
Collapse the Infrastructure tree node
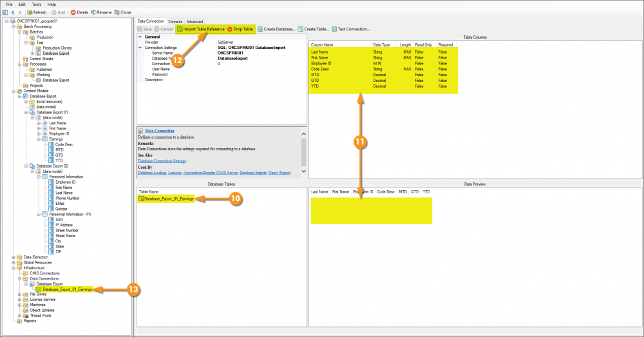coord(13,268)
